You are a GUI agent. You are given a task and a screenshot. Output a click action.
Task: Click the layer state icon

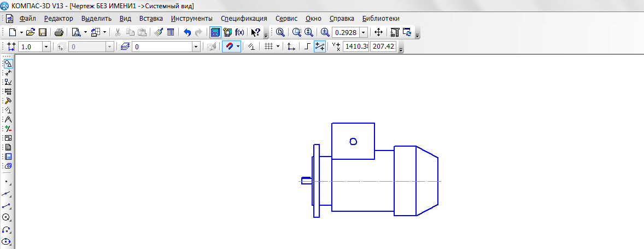point(125,47)
